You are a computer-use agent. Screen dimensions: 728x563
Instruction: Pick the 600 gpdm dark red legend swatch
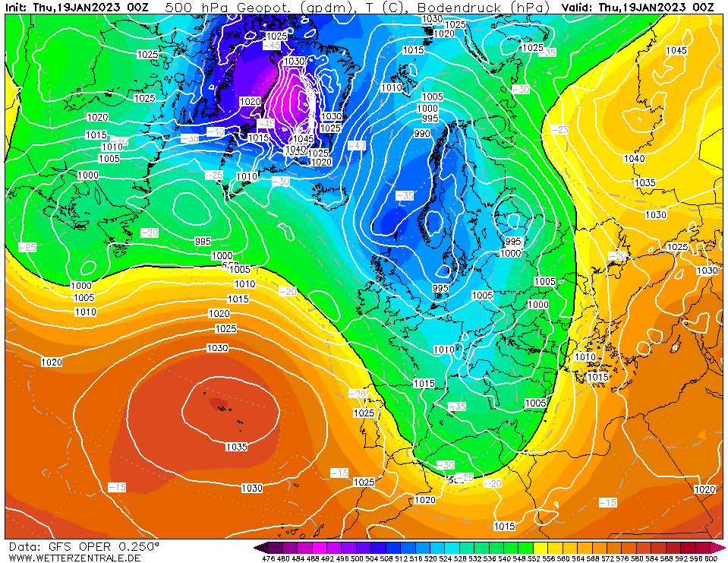(x=718, y=548)
